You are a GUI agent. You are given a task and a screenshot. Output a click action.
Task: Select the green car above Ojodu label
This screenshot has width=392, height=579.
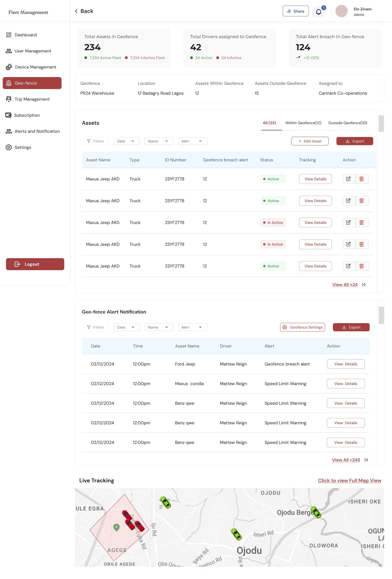tap(236, 534)
